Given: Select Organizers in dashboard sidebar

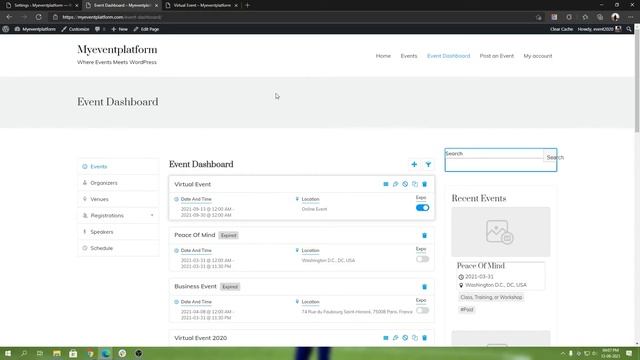Looking at the screenshot, I should click(x=118, y=183).
